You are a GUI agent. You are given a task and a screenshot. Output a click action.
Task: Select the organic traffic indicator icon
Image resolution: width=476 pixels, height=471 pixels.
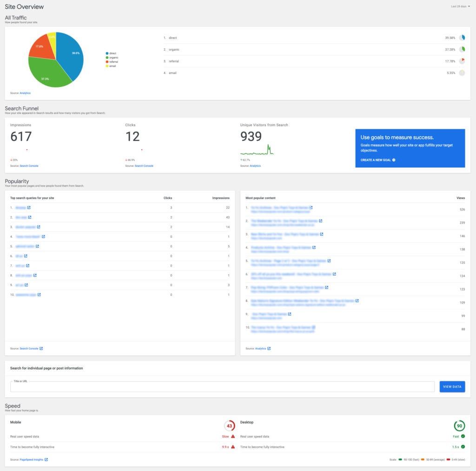pyautogui.click(x=462, y=49)
